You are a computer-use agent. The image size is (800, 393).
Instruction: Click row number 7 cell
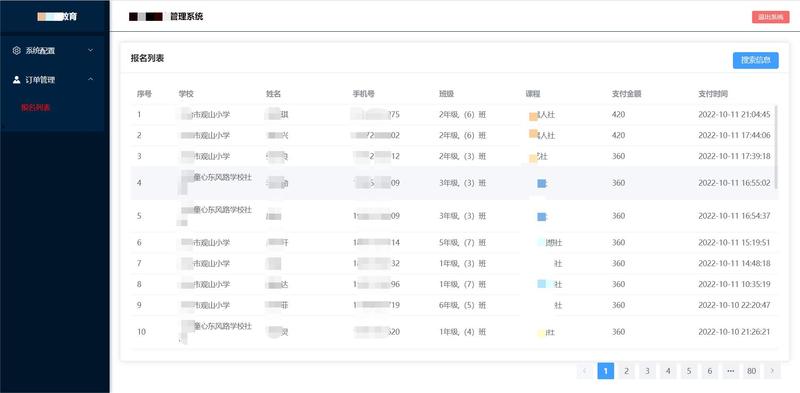139,263
